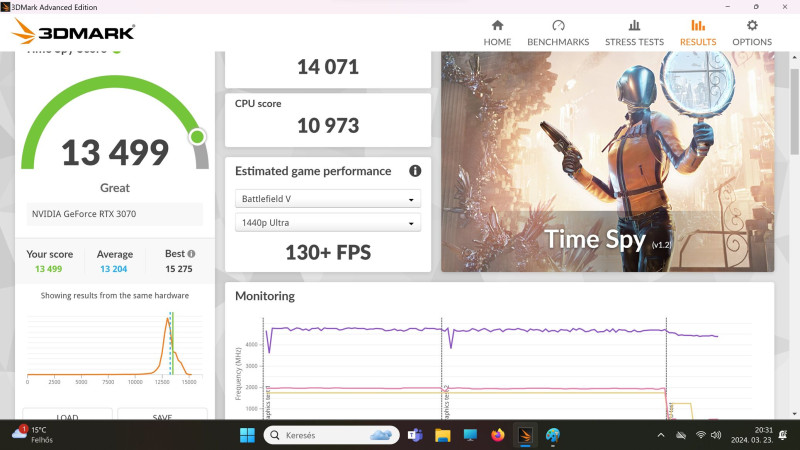The width and height of the screenshot is (800, 450).
Task: Open the 1440p Ultra resolution dropdown
Action: click(x=328, y=222)
